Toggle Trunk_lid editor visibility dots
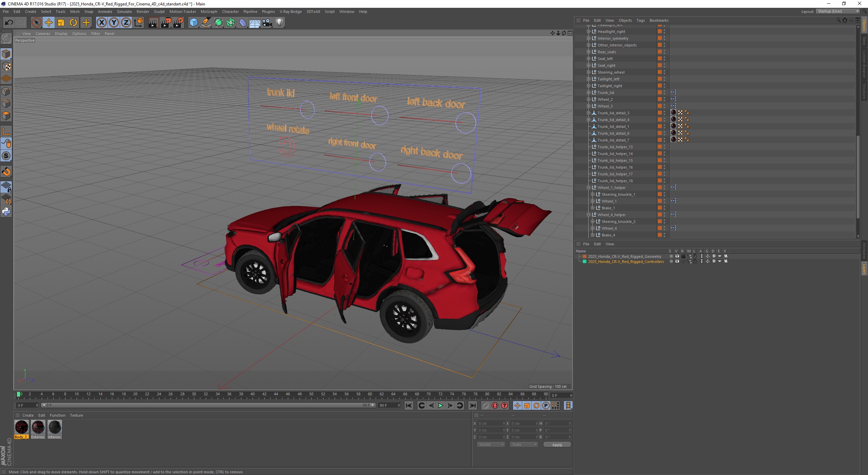Viewport: 868px width, 475px height. coord(664,93)
